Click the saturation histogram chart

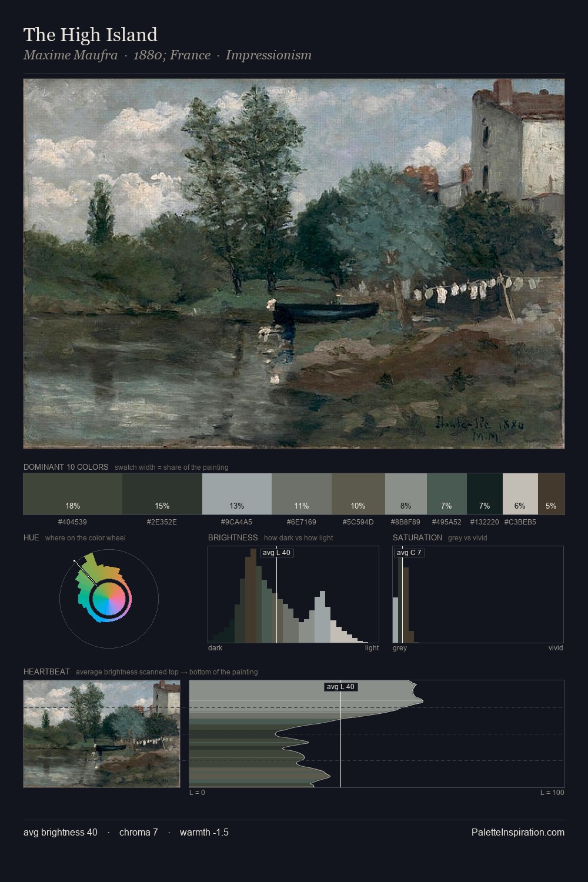pos(478,594)
